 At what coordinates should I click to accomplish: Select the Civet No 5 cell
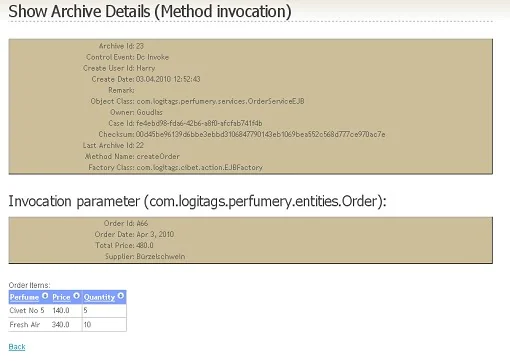pos(27,310)
